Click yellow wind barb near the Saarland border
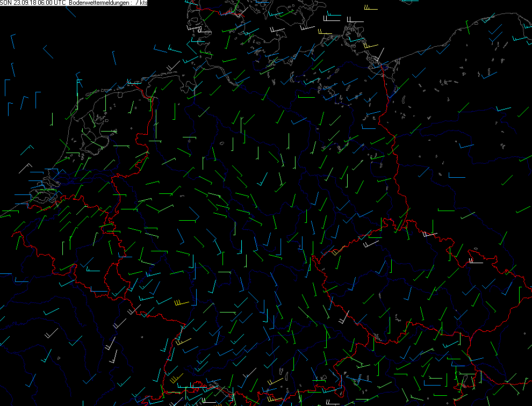The width and height of the screenshot is (532, 406). coord(181,303)
